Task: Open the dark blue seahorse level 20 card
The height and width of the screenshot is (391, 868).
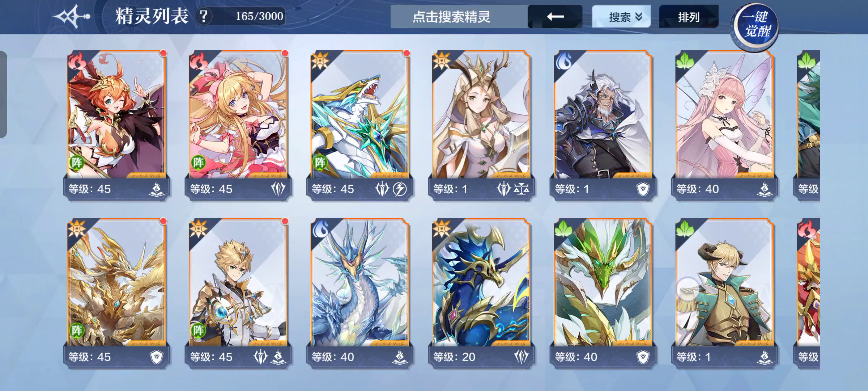Action: click(x=481, y=293)
